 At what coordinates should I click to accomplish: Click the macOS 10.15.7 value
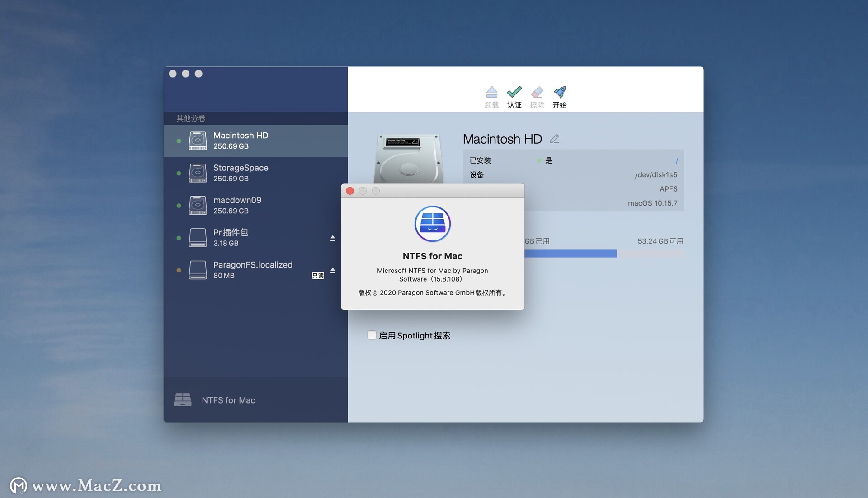(652, 203)
